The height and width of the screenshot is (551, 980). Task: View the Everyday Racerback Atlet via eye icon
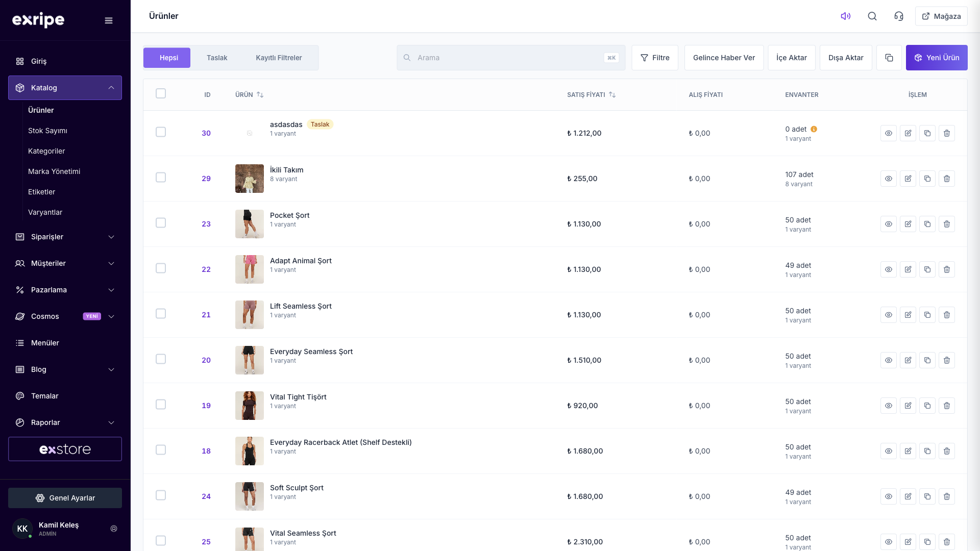tap(889, 451)
